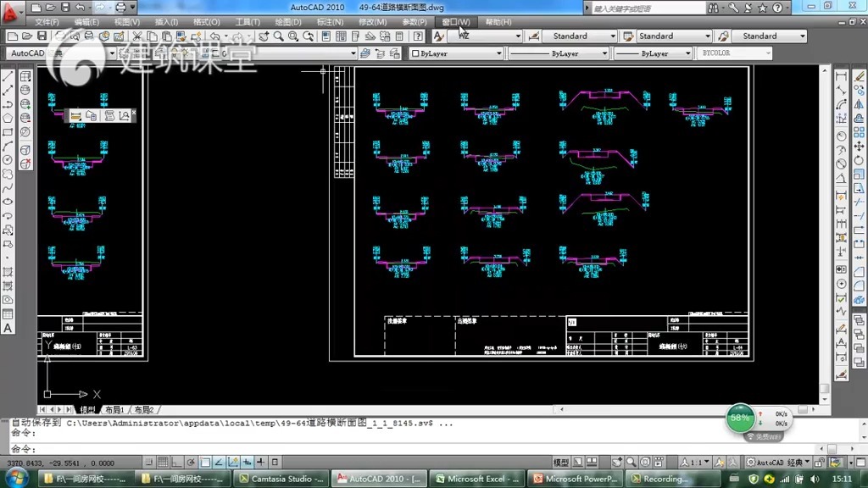
Task: Click the Plot printer icon in quick access toolbar
Action: tap(120, 8)
